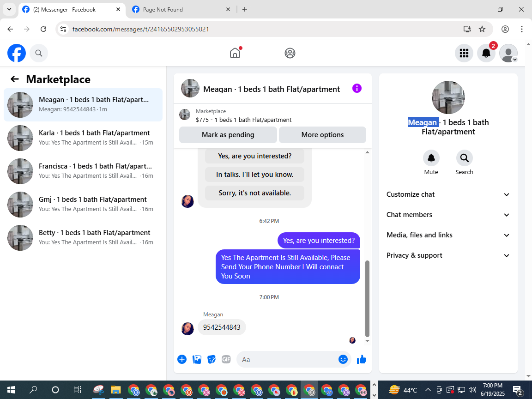The image size is (532, 399).
Task: Expand Customize chat section
Action: [448, 194]
